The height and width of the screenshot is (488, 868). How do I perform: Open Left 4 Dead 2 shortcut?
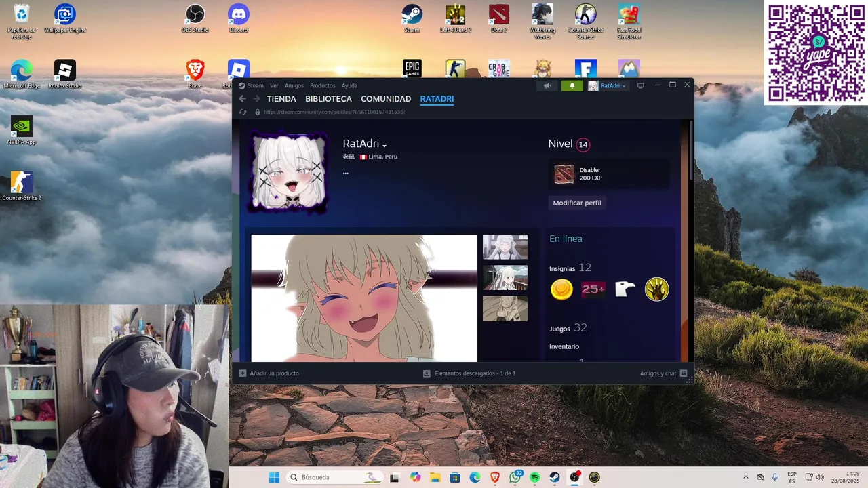pyautogui.click(x=456, y=19)
